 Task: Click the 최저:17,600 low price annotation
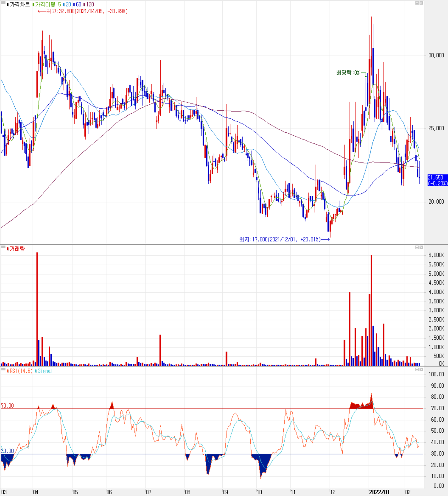[x=284, y=240]
